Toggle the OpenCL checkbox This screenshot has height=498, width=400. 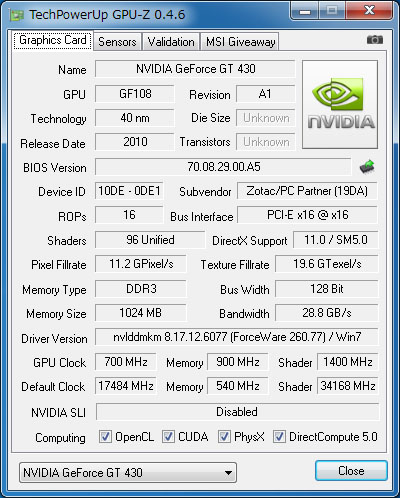[105, 436]
